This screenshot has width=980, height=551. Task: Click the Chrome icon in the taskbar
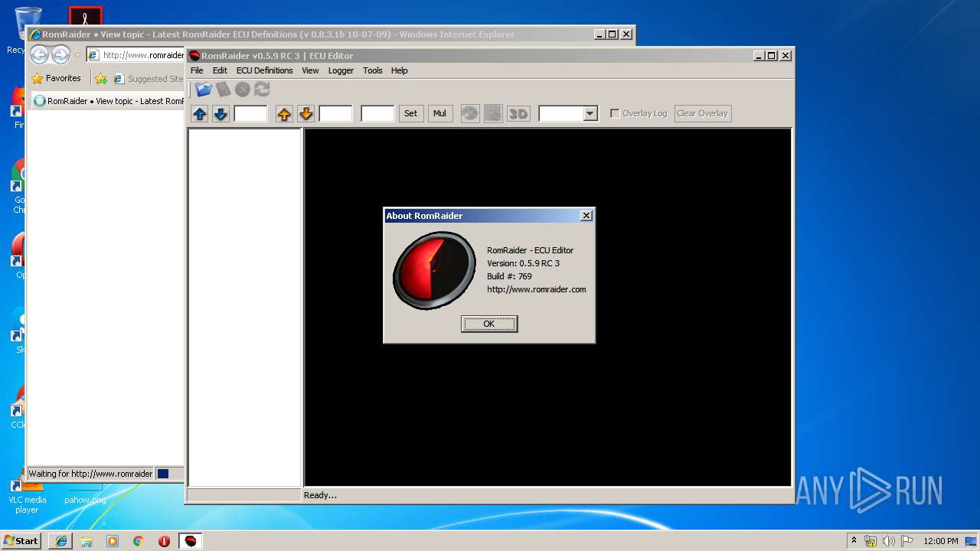pos(139,541)
